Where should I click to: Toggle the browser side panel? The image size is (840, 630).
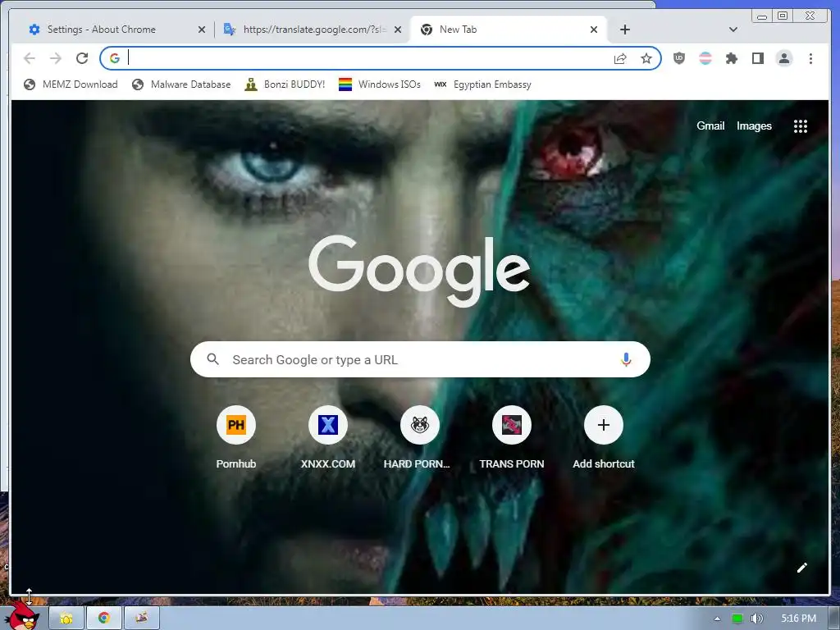(x=757, y=58)
